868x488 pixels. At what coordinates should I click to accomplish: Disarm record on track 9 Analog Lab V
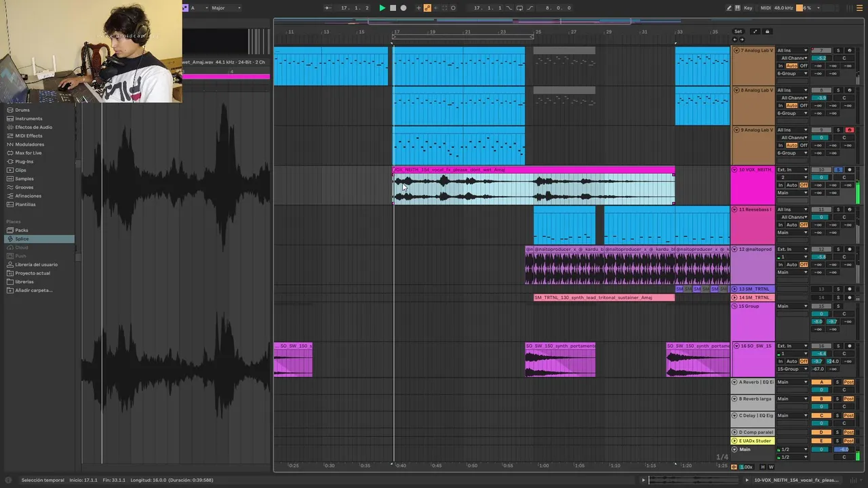coord(850,130)
